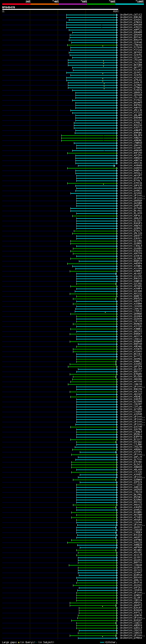Select the UniRef100_Q9F635 label
The image size is (146, 644).
click(x=131, y=186)
